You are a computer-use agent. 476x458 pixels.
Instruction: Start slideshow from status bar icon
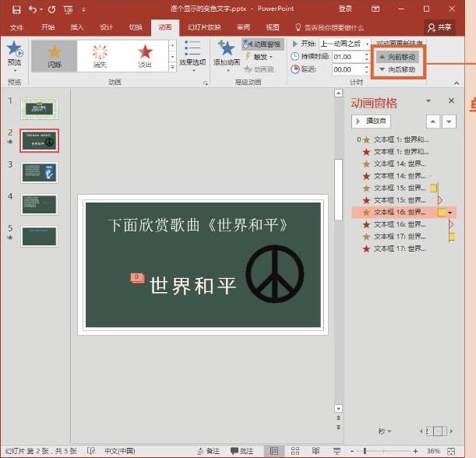coord(337,451)
